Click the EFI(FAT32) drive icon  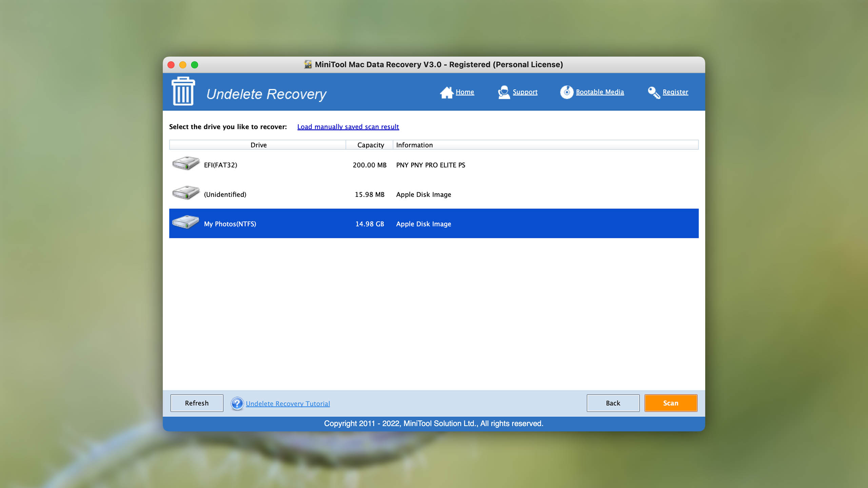(x=185, y=163)
